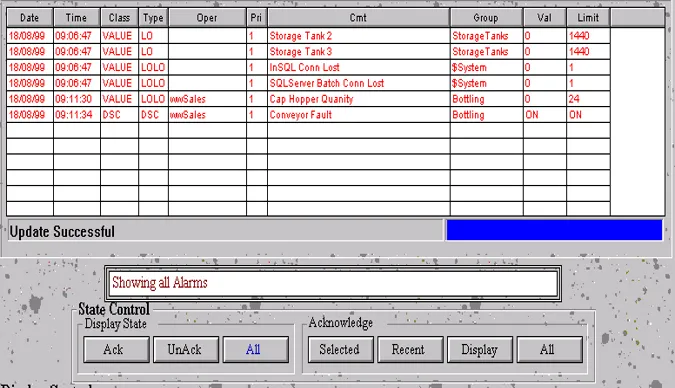Click wwSales operator in Conveyor Fault row
This screenshot has height=388, width=675.
pyautogui.click(x=188, y=115)
